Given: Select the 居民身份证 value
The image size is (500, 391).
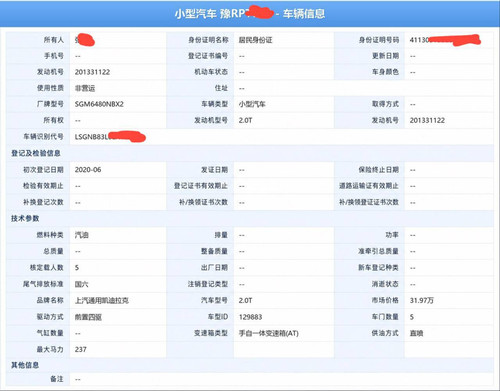Looking at the screenshot, I should tap(255, 40).
